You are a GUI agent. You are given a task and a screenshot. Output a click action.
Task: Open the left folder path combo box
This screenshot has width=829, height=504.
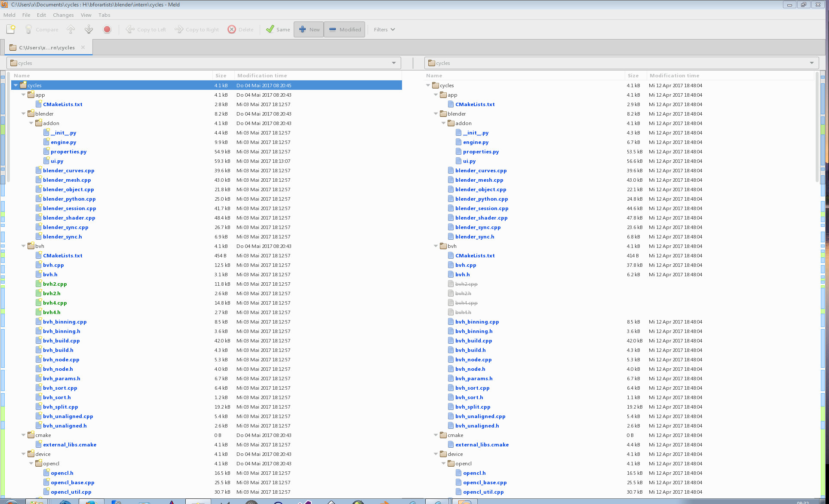(393, 63)
